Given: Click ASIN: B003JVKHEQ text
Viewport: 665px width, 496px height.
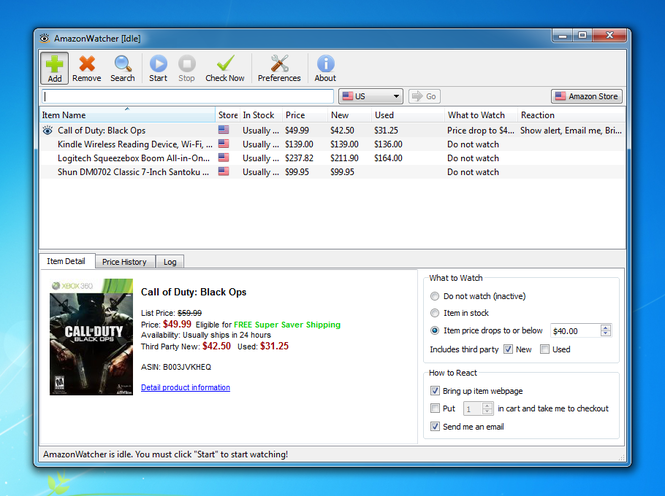Looking at the screenshot, I should click(x=176, y=367).
